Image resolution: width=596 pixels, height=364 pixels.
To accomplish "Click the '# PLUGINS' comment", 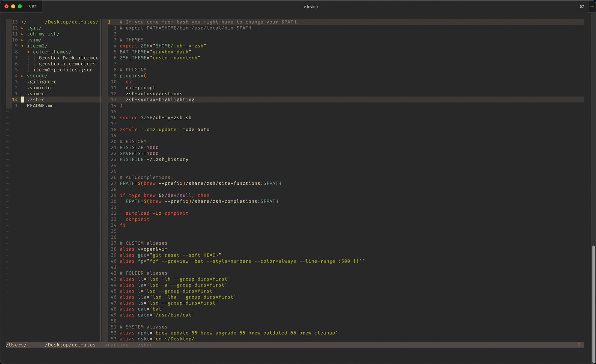I will click(133, 70).
